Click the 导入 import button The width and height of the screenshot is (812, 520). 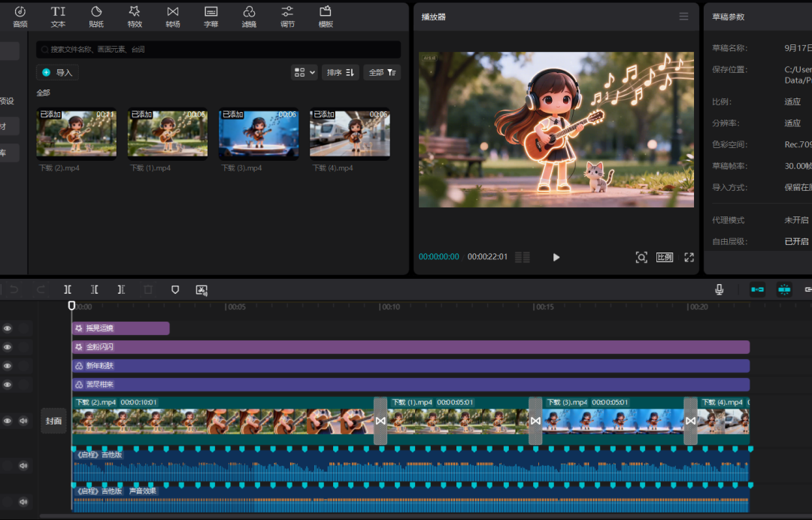point(58,72)
